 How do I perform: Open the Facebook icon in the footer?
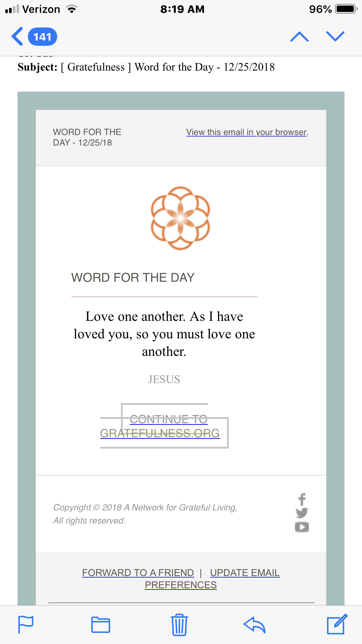coord(302,499)
